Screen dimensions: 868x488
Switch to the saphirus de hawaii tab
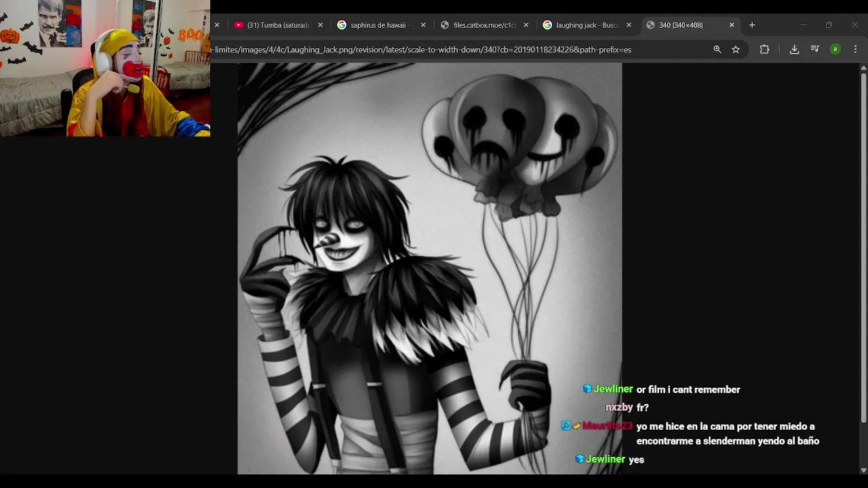pyautogui.click(x=380, y=25)
